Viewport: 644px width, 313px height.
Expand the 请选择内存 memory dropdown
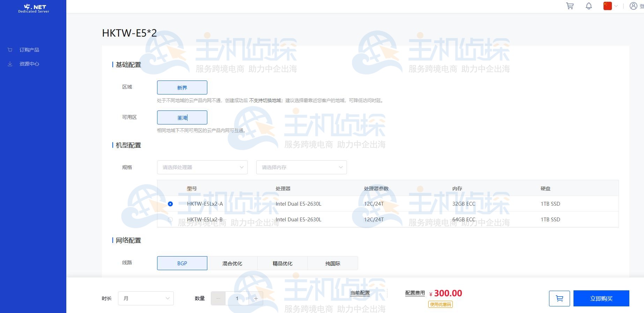[x=301, y=167]
